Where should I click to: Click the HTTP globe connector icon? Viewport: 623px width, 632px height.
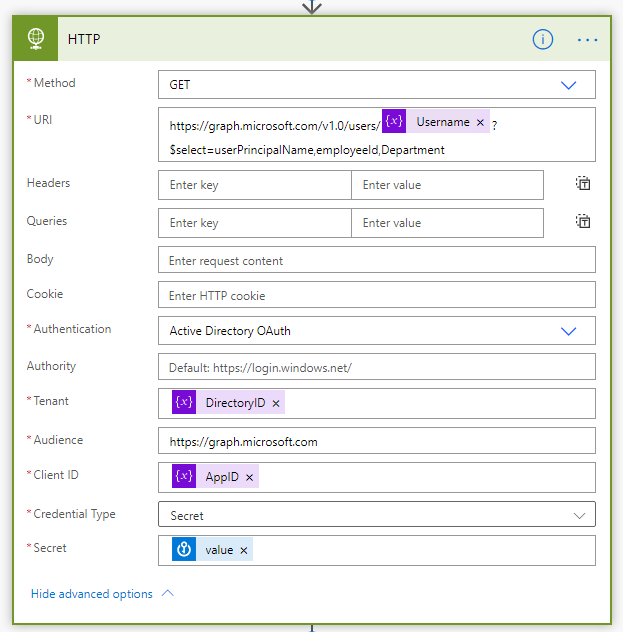coord(35,39)
